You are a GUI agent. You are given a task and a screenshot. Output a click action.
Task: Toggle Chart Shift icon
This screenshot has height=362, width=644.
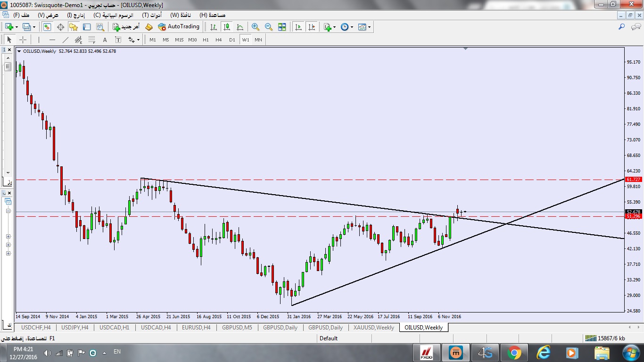click(311, 27)
